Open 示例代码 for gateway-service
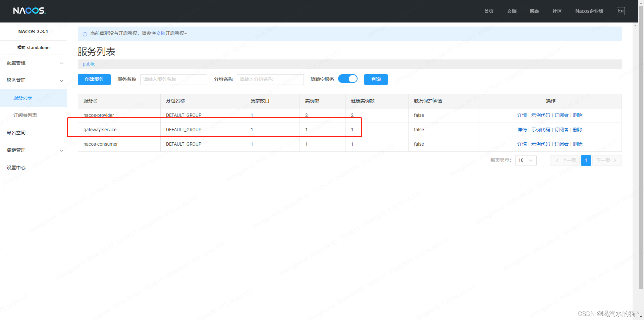Viewport: 644px width, 320px height. tap(541, 130)
